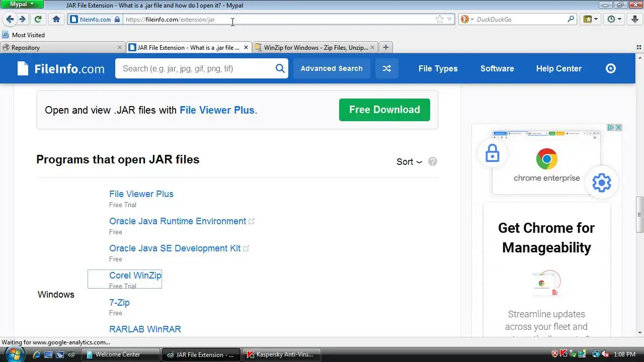Open the Most Visited bookmarks folder
644x362 pixels.
coord(23,35)
